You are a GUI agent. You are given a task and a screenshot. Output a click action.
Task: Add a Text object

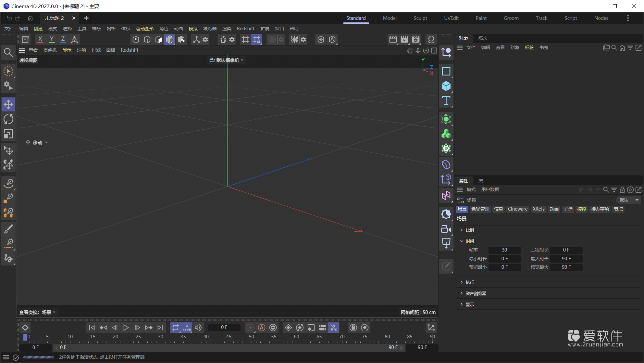click(446, 101)
